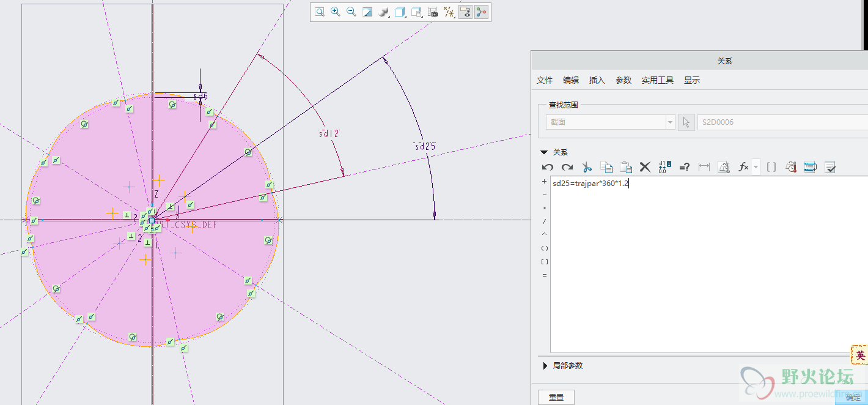Undo the last relation edit
The height and width of the screenshot is (405, 868).
[548, 167]
